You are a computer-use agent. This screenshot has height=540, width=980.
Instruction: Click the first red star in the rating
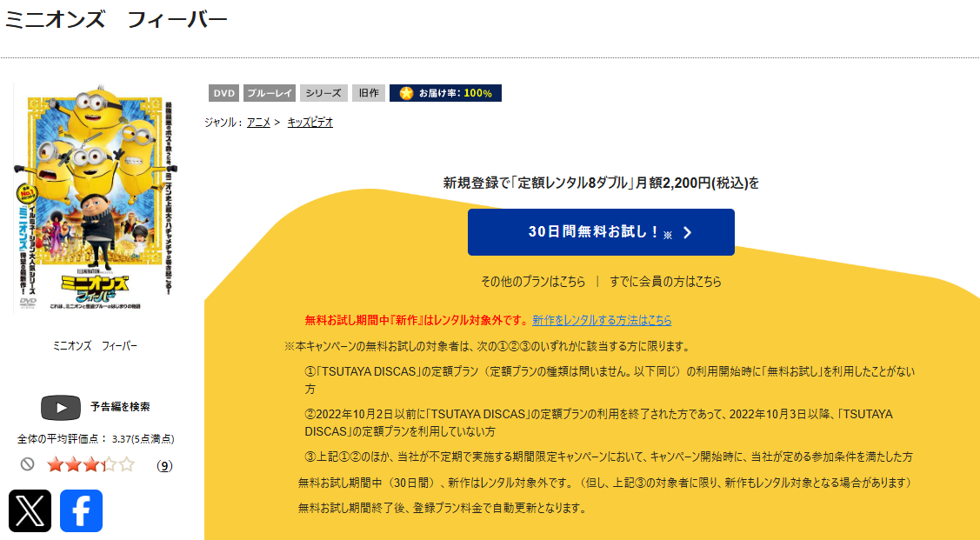(54, 464)
